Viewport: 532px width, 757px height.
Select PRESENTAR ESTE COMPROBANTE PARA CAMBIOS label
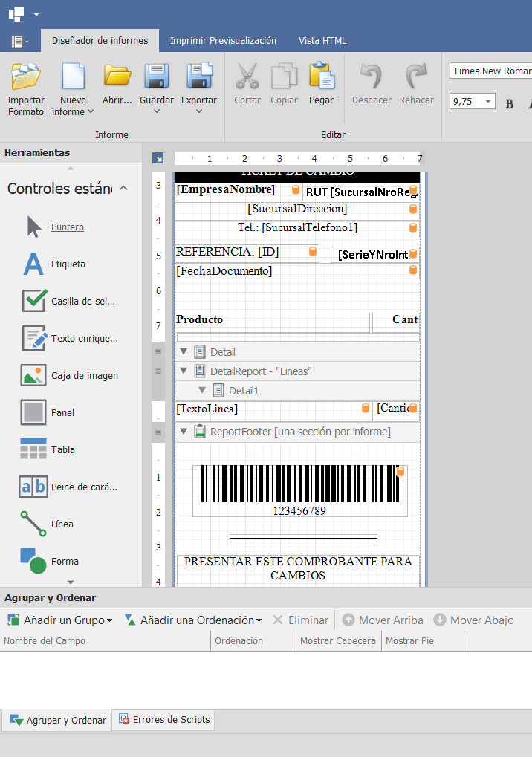pos(298,569)
